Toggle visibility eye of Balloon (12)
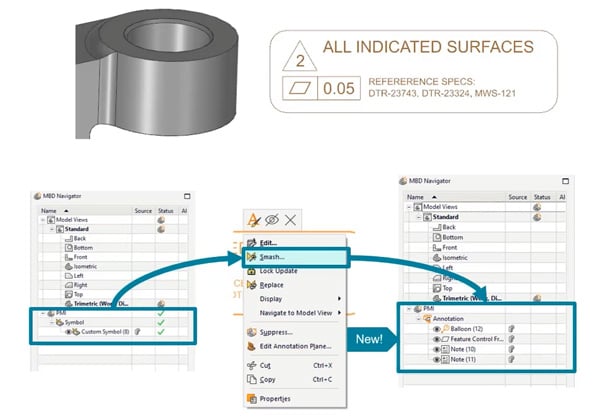 coord(437,329)
